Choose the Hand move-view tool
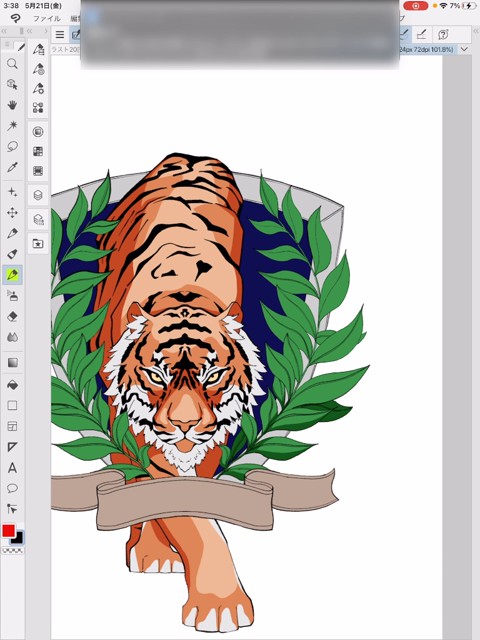 point(12,105)
